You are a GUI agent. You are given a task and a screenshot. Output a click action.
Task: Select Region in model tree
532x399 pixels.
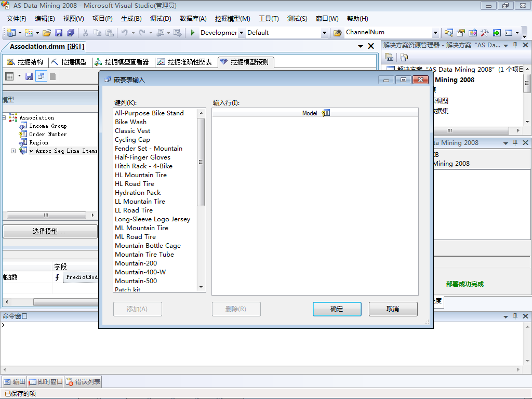tap(38, 142)
